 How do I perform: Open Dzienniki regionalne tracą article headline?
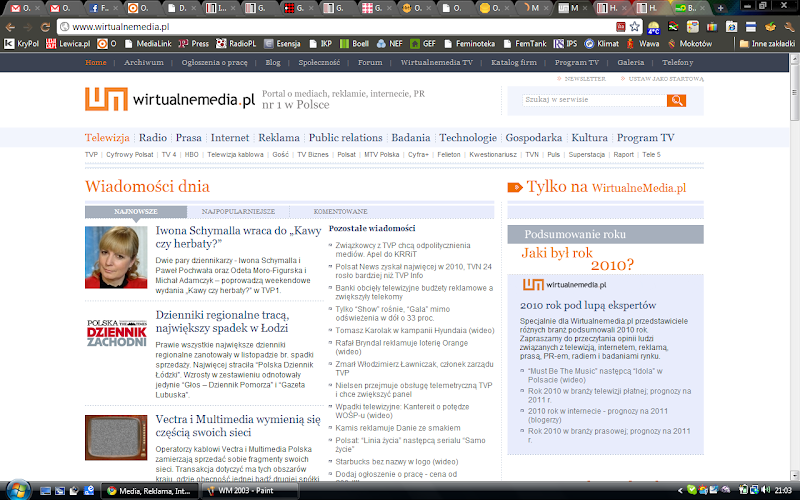coord(222,321)
